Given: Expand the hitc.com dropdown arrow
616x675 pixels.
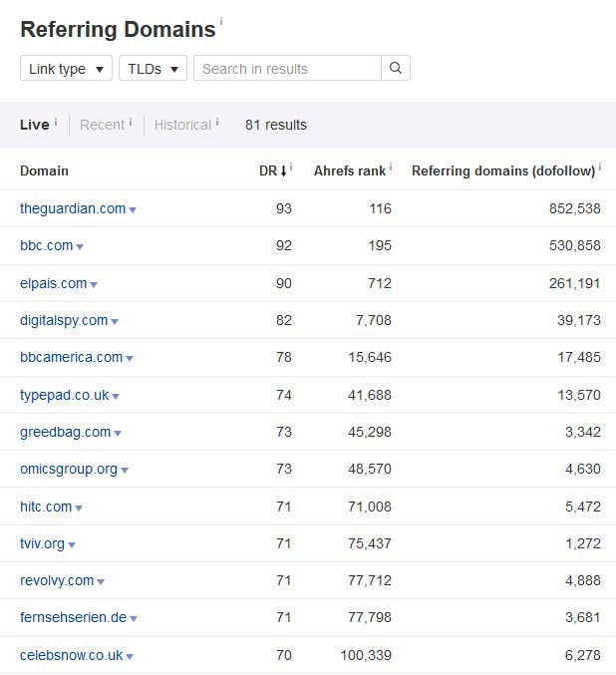Looking at the screenshot, I should 79,507.
